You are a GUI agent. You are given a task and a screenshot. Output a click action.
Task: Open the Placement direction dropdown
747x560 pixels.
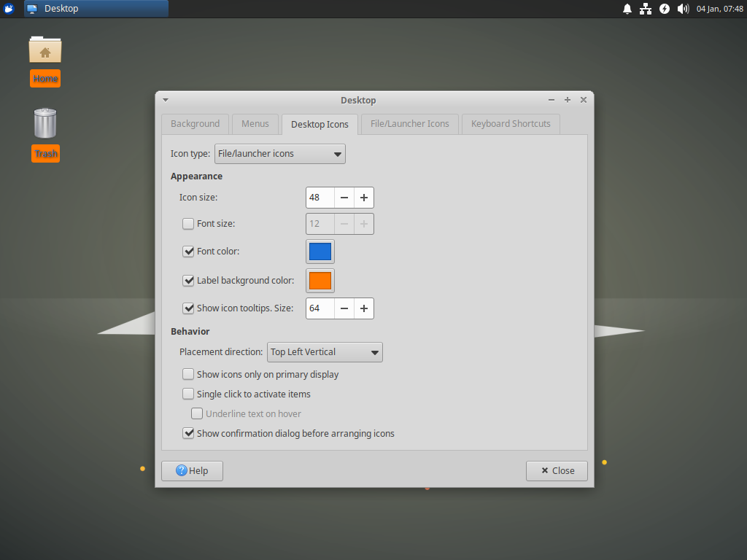[x=324, y=352]
